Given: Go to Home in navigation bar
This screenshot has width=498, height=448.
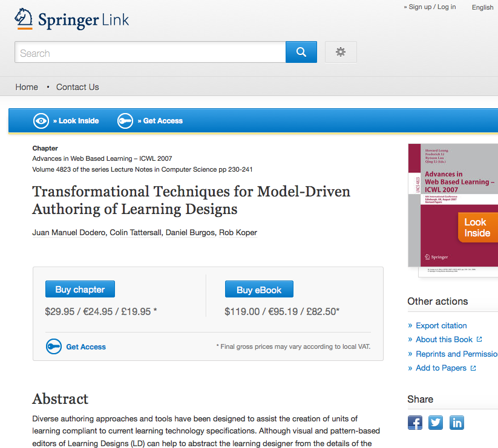Looking at the screenshot, I should [27, 87].
